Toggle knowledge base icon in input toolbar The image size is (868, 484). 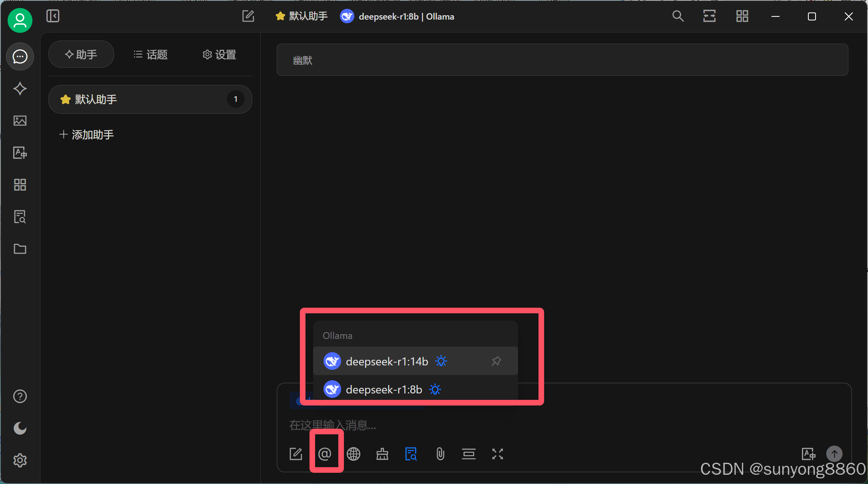tap(411, 454)
